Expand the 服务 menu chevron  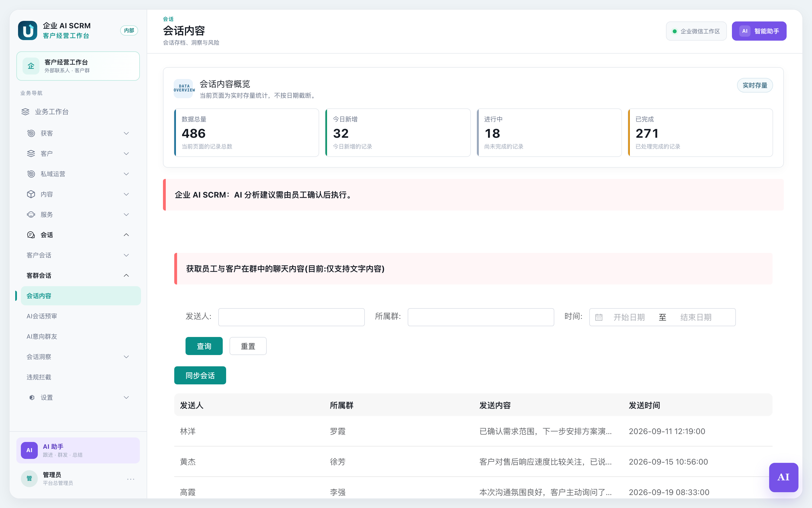pos(126,214)
